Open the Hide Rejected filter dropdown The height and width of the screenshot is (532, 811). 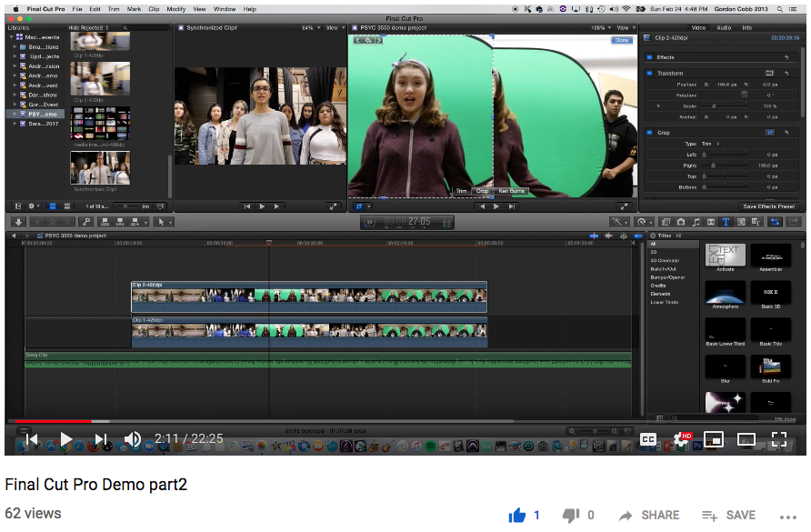pyautogui.click(x=88, y=28)
